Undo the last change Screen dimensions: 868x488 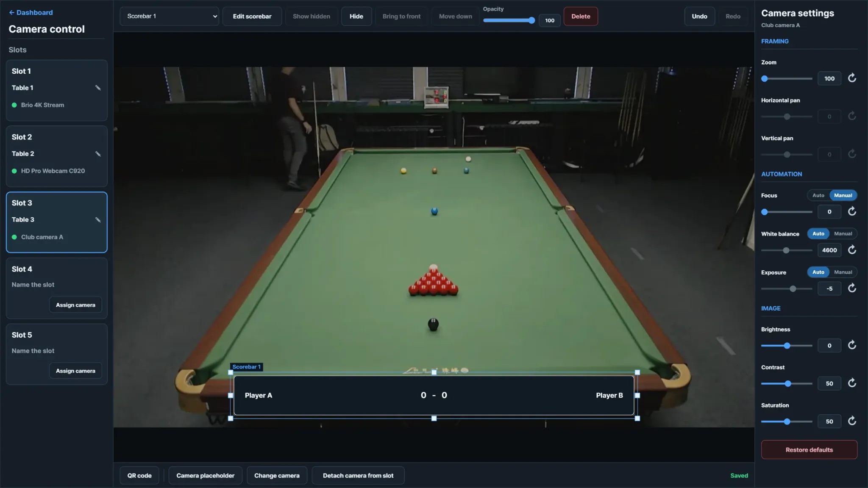tap(699, 17)
